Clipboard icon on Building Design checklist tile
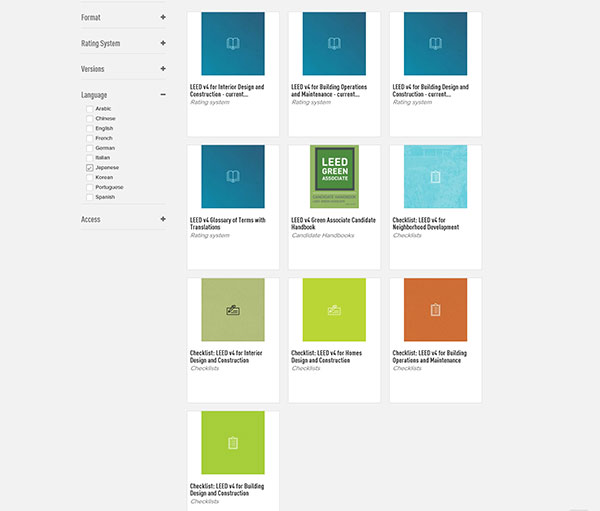The height and width of the screenshot is (511, 600). pyautogui.click(x=233, y=443)
